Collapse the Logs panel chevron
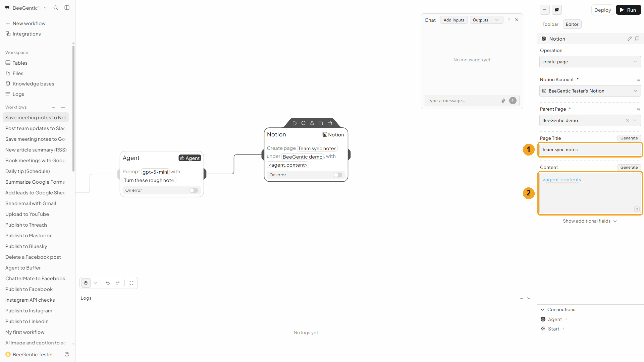The height and width of the screenshot is (362, 644). (529, 298)
